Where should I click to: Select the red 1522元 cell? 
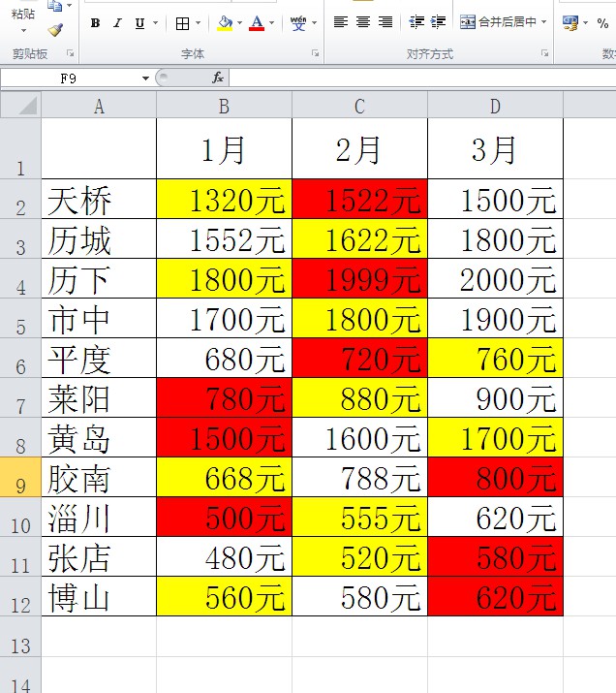pos(359,199)
